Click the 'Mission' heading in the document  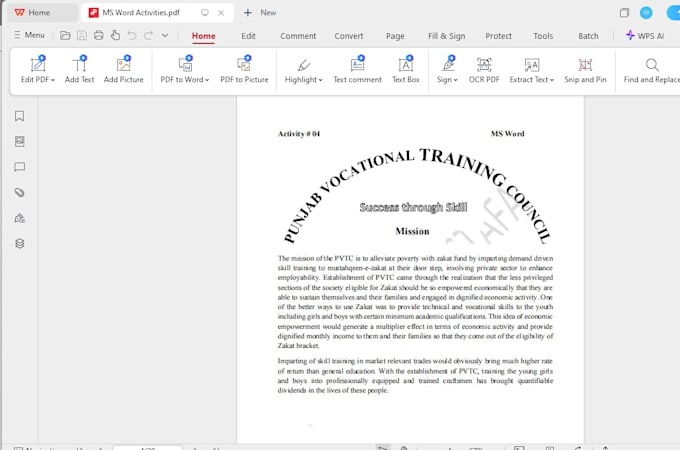[412, 232]
